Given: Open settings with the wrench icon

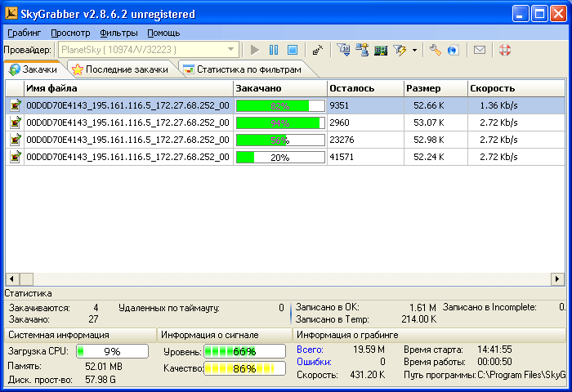Looking at the screenshot, I should [435, 50].
